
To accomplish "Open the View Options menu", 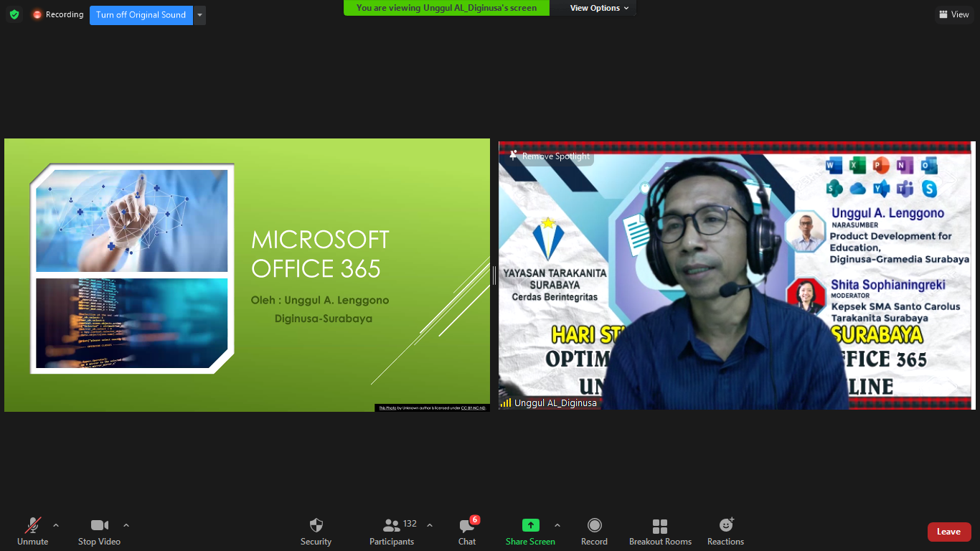I will 599,8.
